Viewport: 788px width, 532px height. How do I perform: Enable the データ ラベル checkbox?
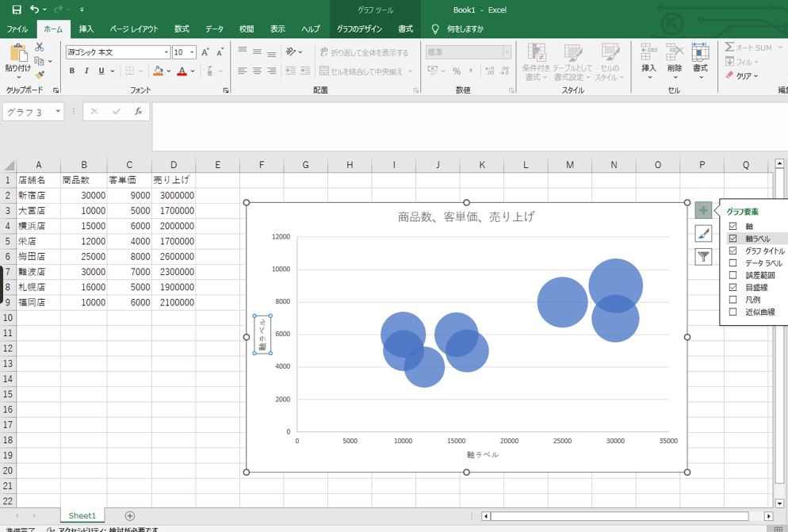tap(733, 263)
